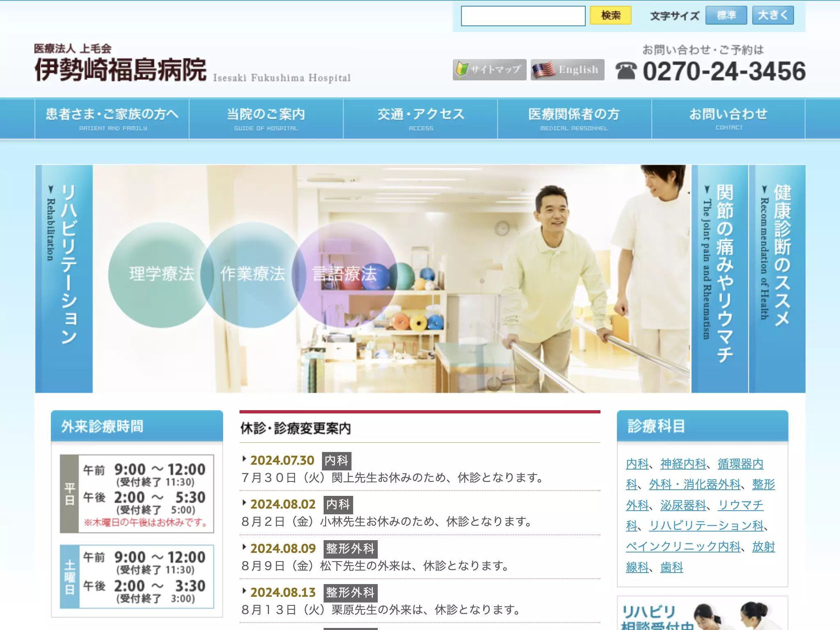The height and width of the screenshot is (630, 840).
Task: Expand the 健康診断のススメ vertical tab
Action: point(777,279)
